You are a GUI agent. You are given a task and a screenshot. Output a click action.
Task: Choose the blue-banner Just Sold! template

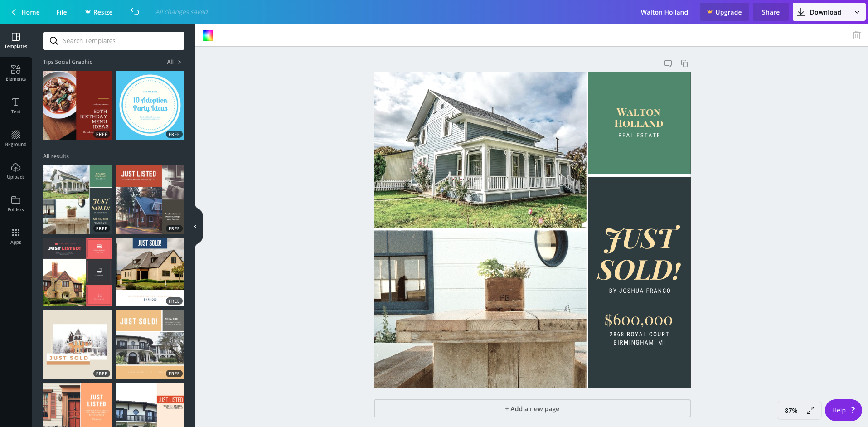click(150, 272)
